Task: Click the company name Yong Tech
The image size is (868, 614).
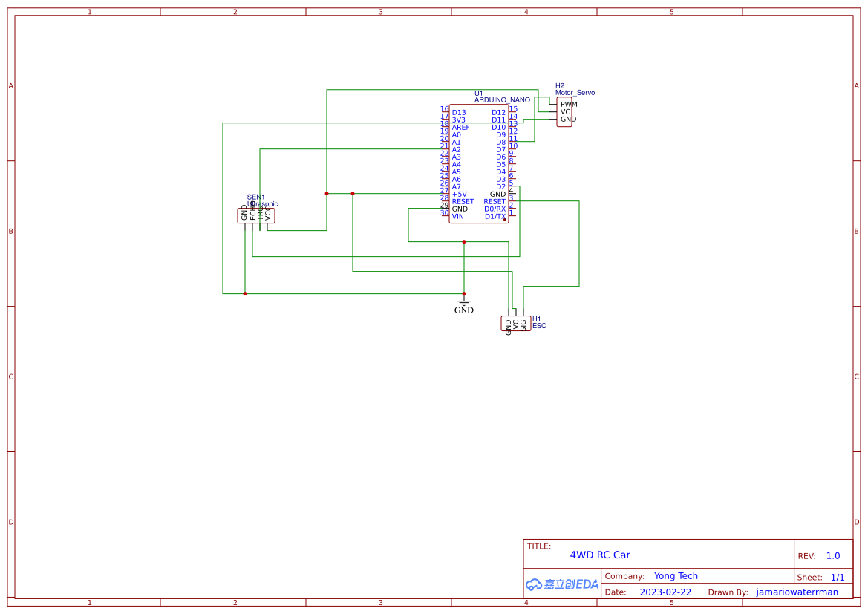Action: click(x=676, y=575)
